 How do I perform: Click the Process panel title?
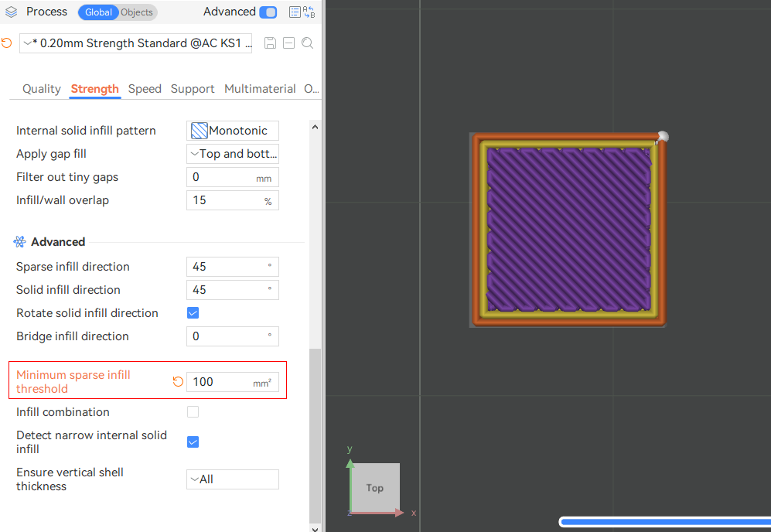46,12
